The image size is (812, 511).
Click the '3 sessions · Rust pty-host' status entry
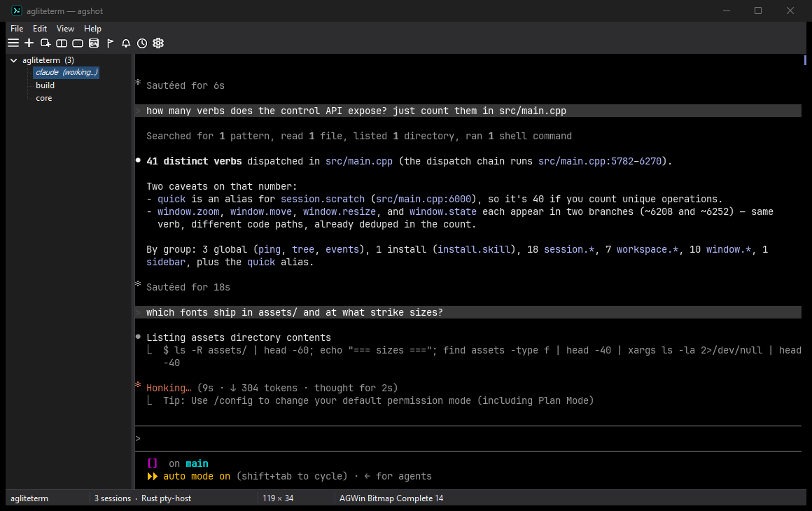pyautogui.click(x=143, y=498)
